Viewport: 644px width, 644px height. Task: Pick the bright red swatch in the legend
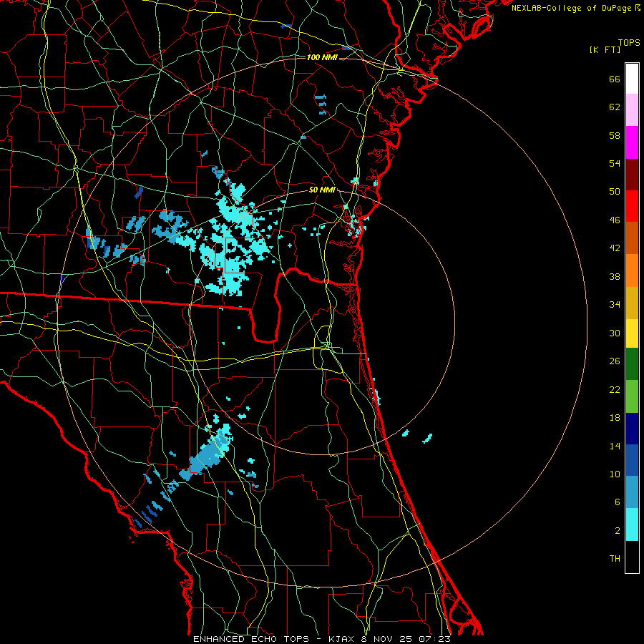(632, 206)
